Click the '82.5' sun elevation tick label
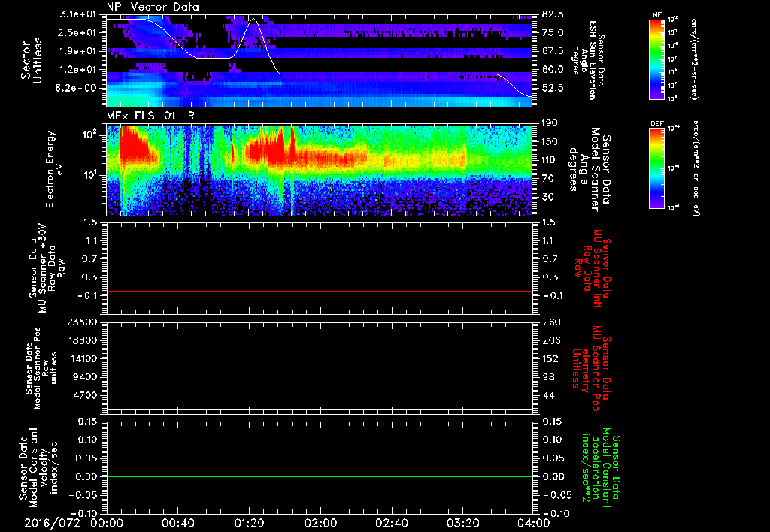 click(x=553, y=14)
